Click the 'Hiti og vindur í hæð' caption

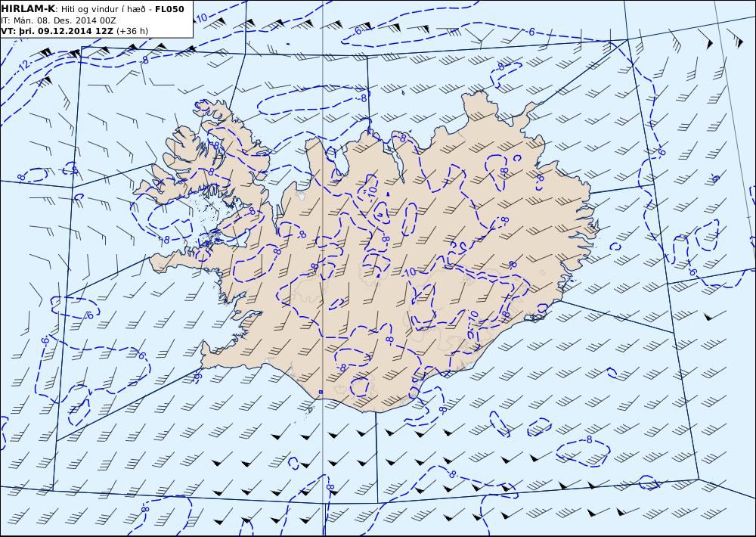103,9
